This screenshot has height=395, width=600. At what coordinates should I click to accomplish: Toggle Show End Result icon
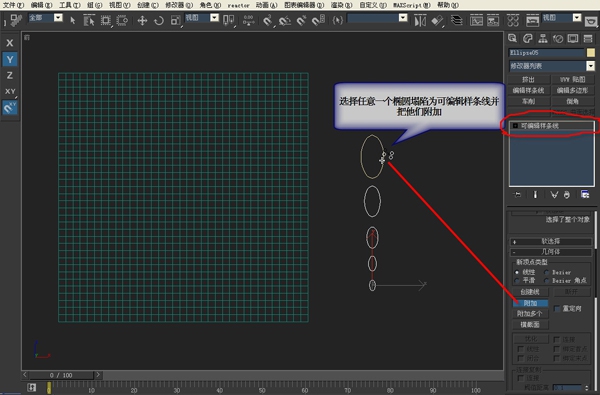point(535,195)
